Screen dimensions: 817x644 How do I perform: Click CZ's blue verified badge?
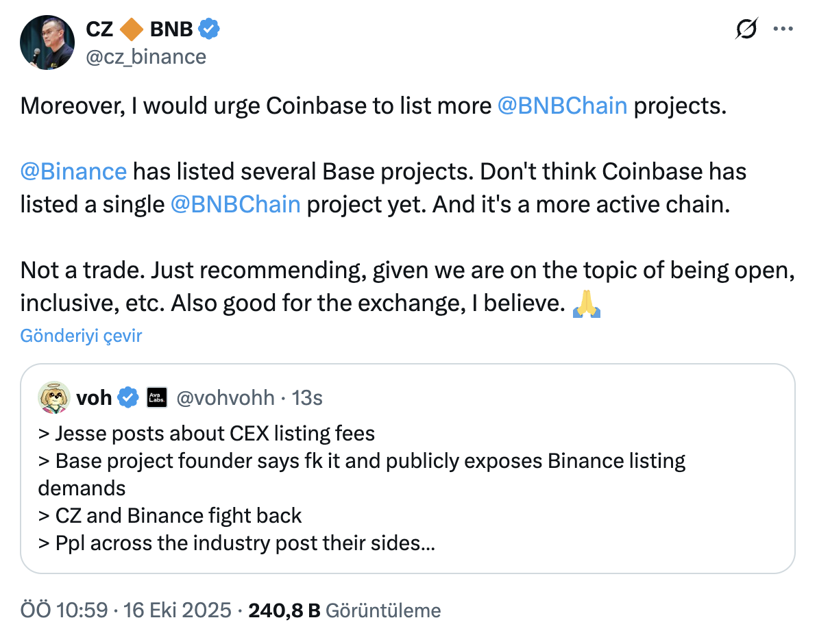click(x=209, y=29)
